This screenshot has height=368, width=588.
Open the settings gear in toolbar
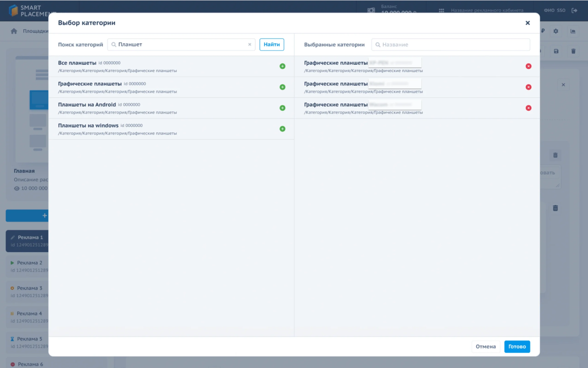tap(556, 31)
